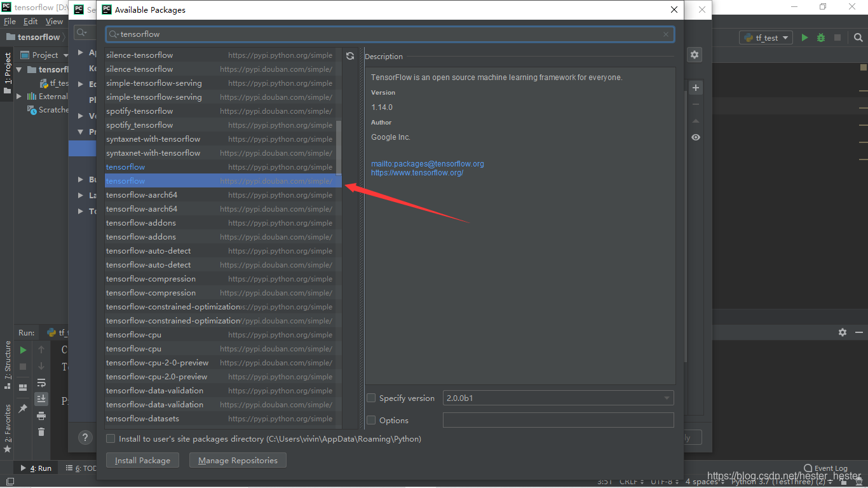The image size is (868, 488).
Task: Expand the External Libraries node
Action: pos(19,97)
